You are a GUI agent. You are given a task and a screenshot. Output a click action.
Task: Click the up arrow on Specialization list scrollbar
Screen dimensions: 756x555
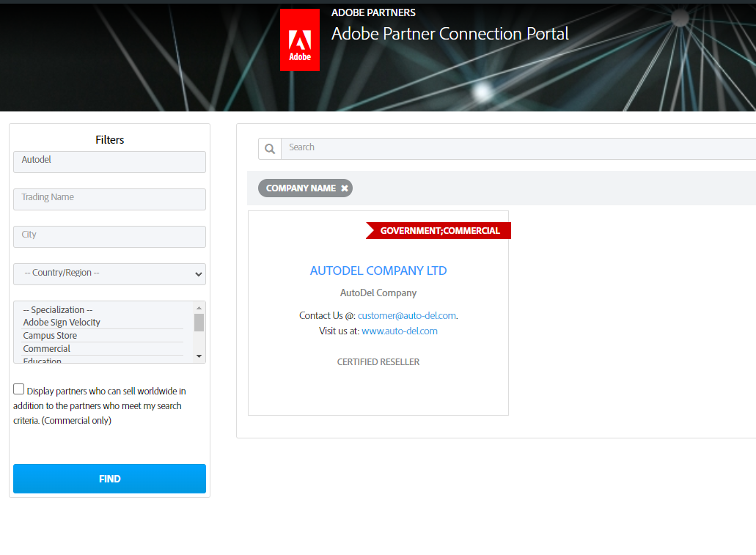pos(199,308)
